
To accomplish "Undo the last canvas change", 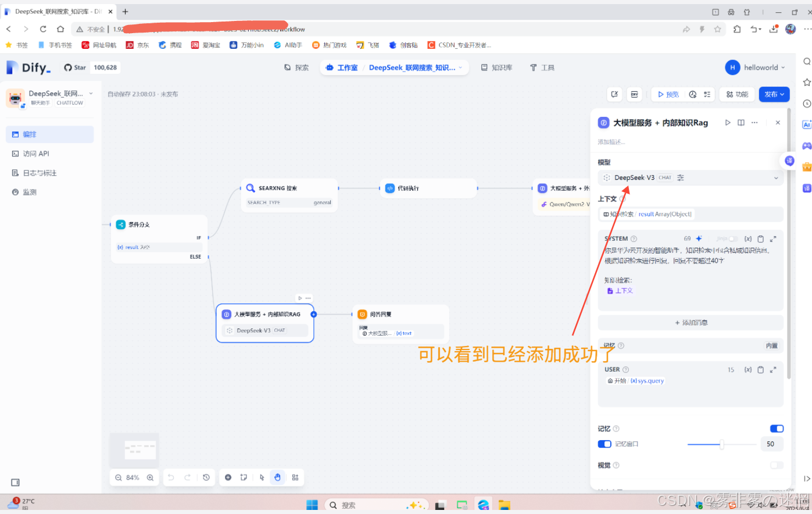I will click(171, 477).
